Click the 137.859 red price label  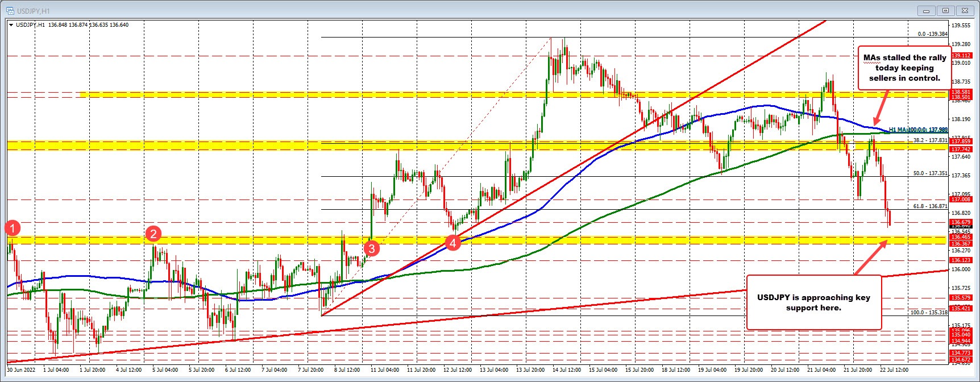click(x=962, y=141)
